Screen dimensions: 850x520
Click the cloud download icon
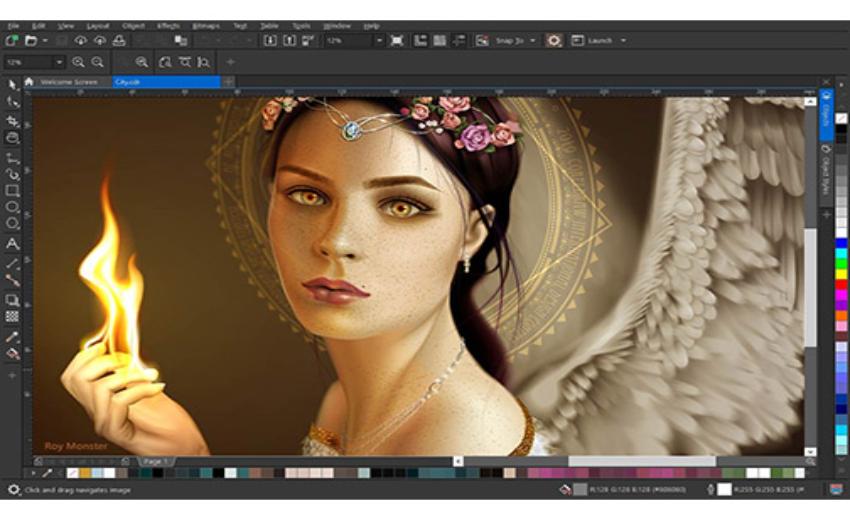tap(80, 40)
